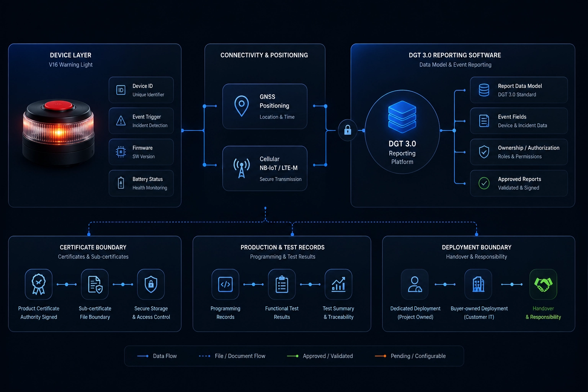The image size is (588, 392).
Task: Click the 'Validated & Signed' text
Action: point(518,188)
